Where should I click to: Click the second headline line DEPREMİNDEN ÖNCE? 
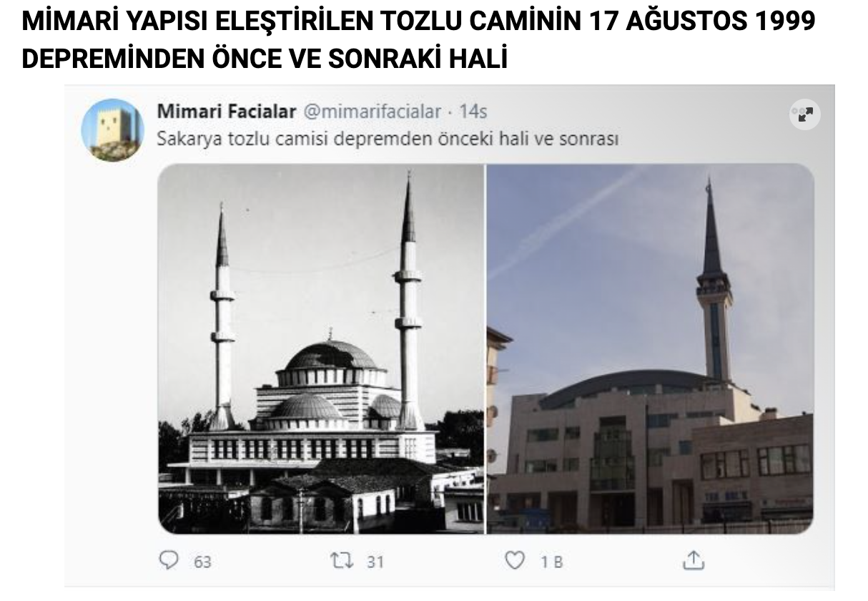click(x=265, y=59)
